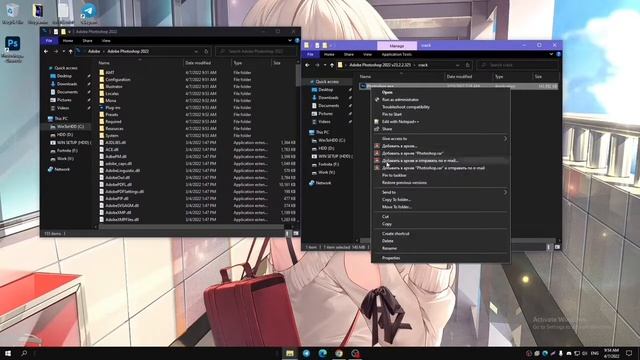Open the Presets folder
The height and width of the screenshot is (360, 640).
click(x=111, y=114)
